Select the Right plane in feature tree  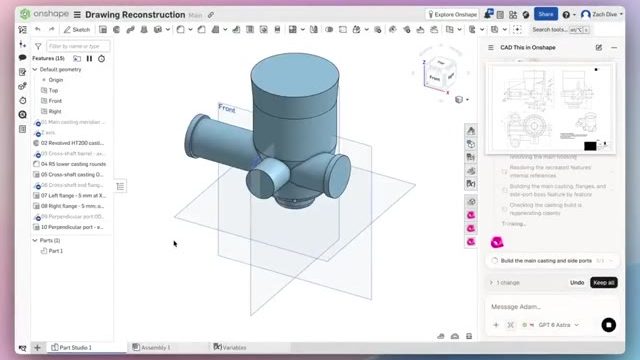pyautogui.click(x=55, y=111)
